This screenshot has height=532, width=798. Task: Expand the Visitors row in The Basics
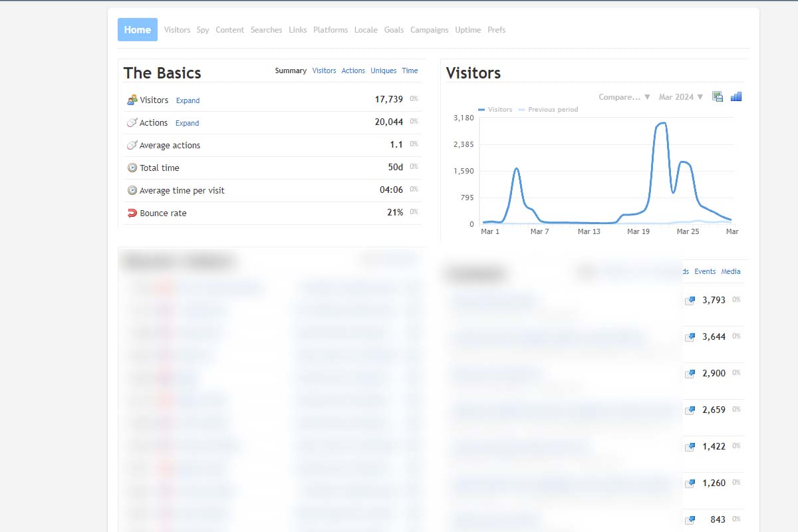[x=188, y=101]
